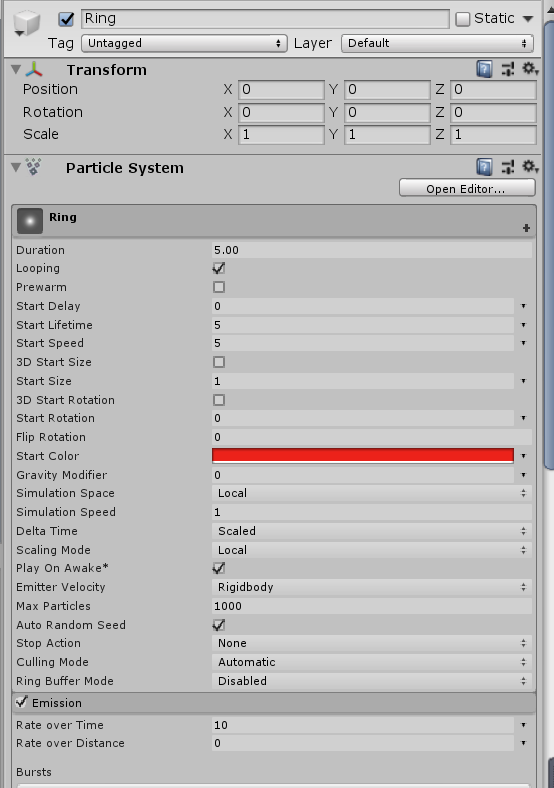This screenshot has width=554, height=788.
Task: Toggle Play On Awake checkbox
Action: coord(219,568)
